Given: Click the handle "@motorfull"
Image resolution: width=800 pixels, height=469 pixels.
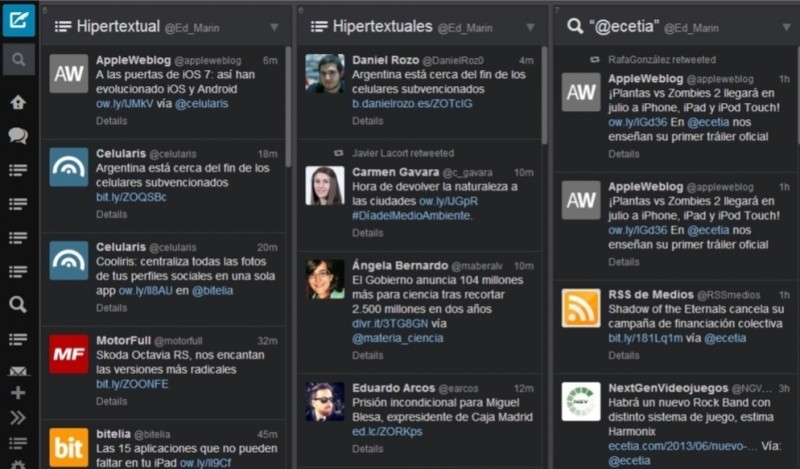Looking at the screenshot, I should [x=178, y=341].
